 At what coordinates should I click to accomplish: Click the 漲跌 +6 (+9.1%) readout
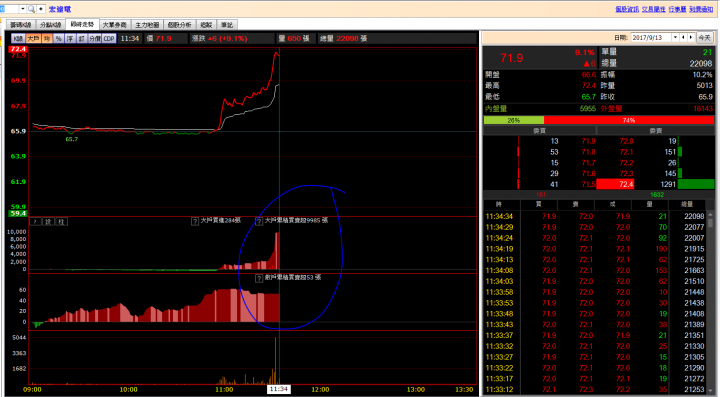[219, 39]
